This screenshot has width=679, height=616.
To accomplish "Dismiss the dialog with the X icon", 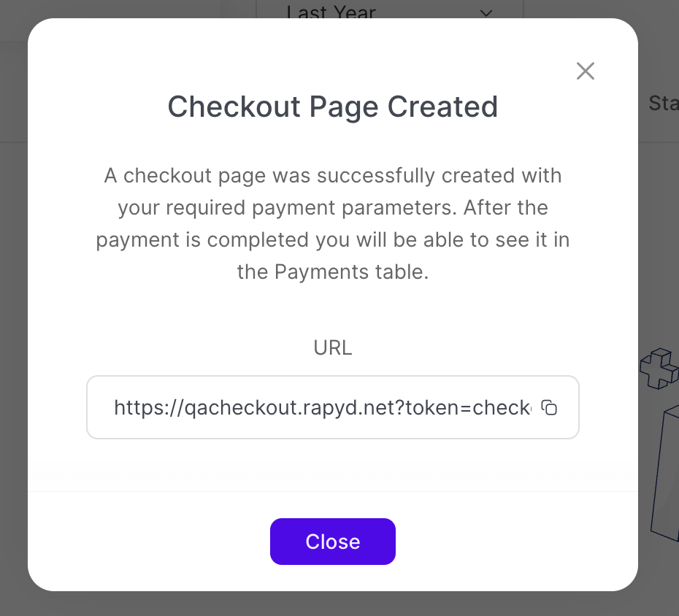I will [586, 71].
